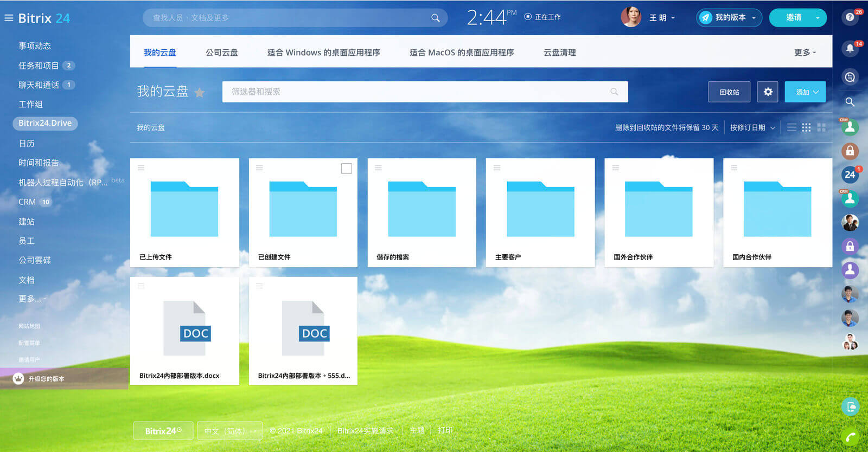The image size is (868, 452).
Task: Open the hamburger menu next to Bitrix 24
Action: (x=9, y=18)
